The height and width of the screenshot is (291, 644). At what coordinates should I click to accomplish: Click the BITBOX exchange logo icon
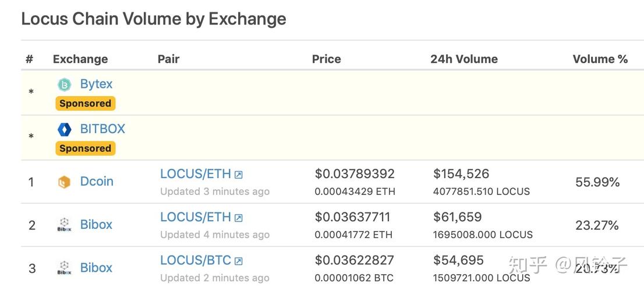pyautogui.click(x=64, y=129)
